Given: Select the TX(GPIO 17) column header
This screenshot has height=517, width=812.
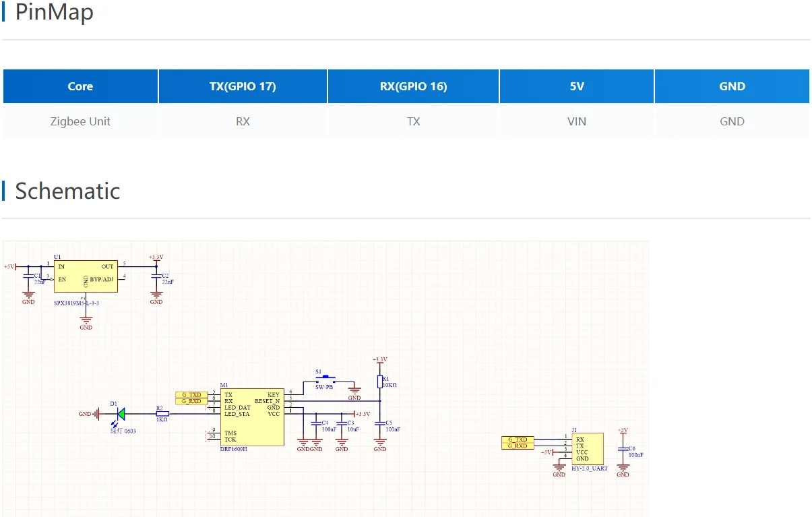Looking at the screenshot, I should point(243,86).
